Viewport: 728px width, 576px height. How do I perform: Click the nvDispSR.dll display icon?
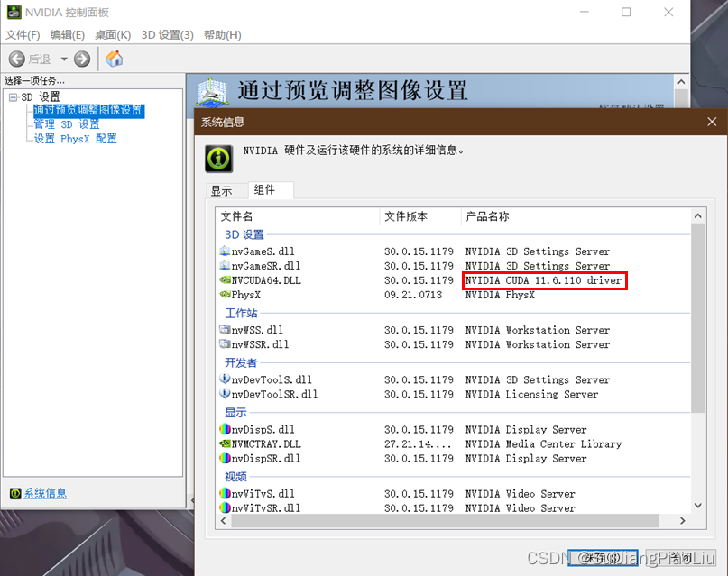pos(225,458)
